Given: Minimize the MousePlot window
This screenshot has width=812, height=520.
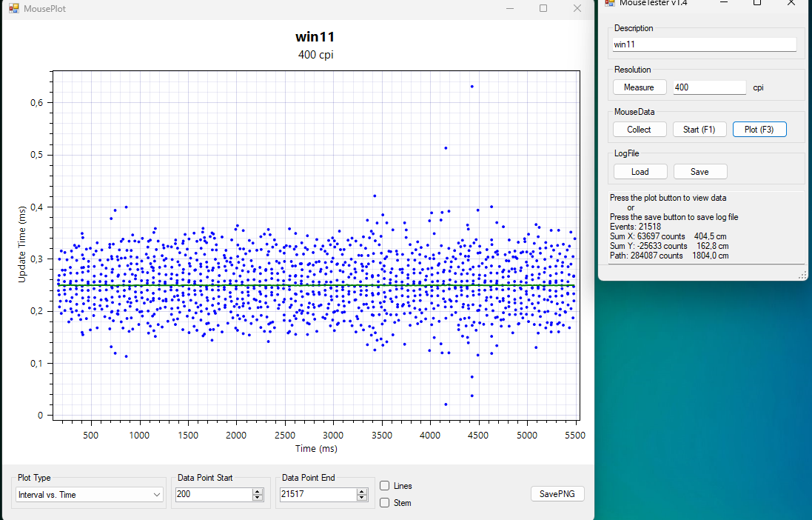Looking at the screenshot, I should click(x=509, y=8).
